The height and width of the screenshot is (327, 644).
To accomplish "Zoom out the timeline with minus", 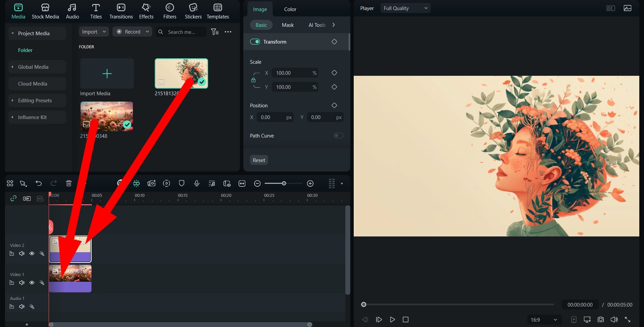I will coord(257,183).
